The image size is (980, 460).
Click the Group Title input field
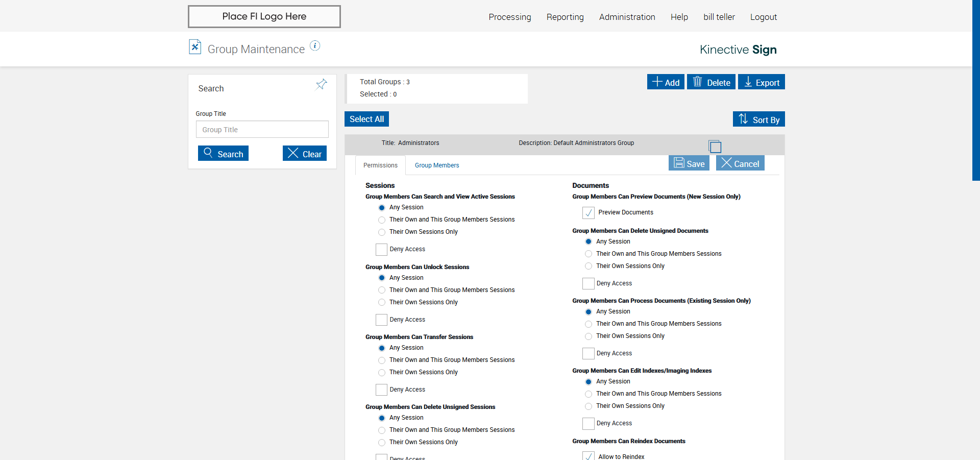tap(262, 130)
